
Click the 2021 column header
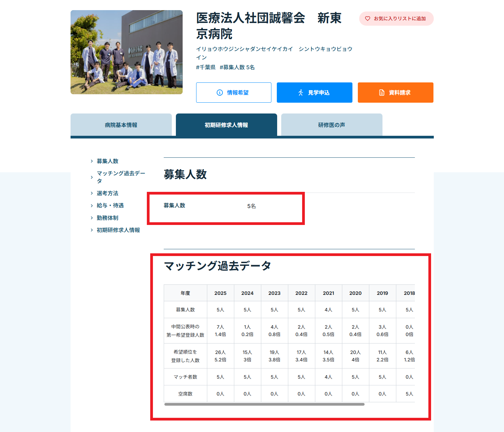(x=328, y=293)
